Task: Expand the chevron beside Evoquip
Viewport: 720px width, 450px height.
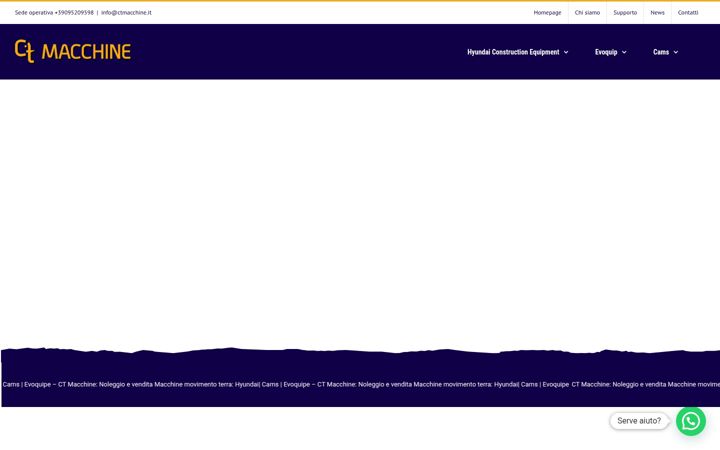Action: 624,52
